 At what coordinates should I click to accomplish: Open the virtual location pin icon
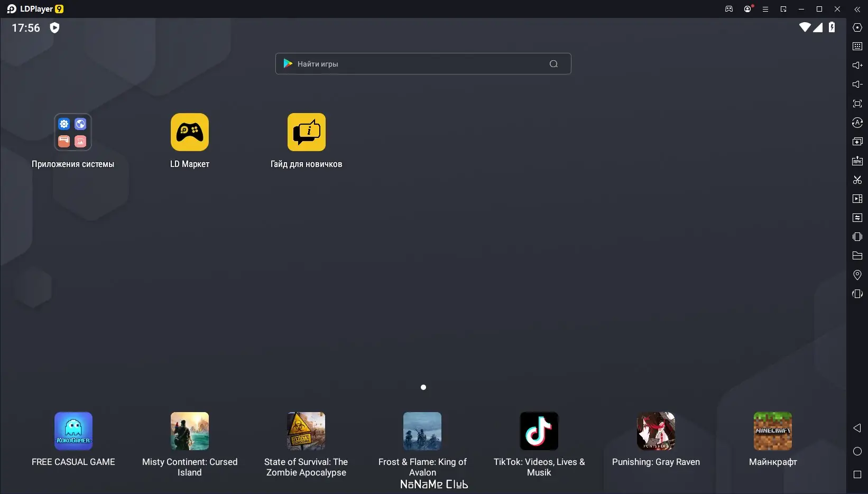click(x=857, y=275)
